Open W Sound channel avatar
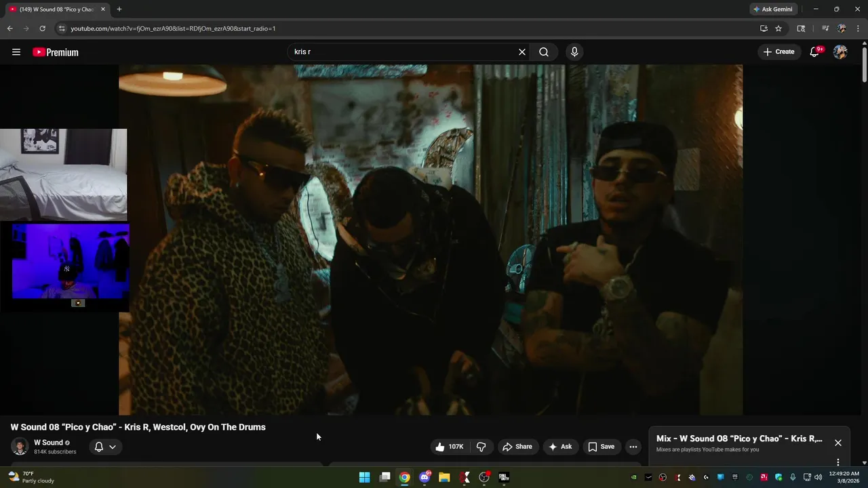 click(x=20, y=447)
